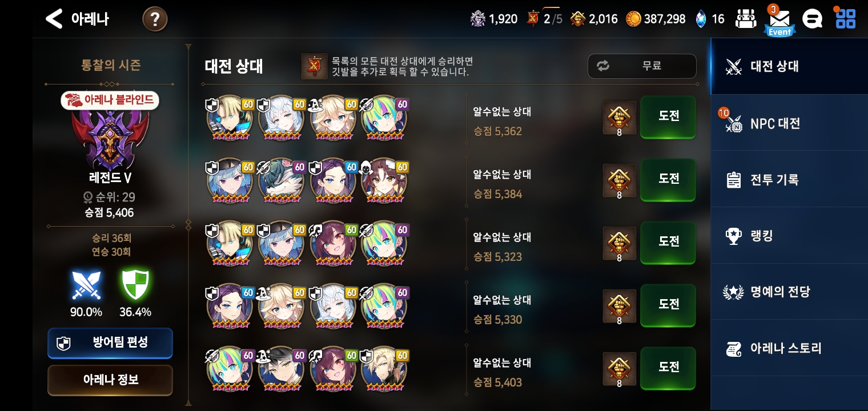This screenshot has width=868, height=411.
Task: Tap the blue crossed swords attack rate icon
Action: (86, 285)
